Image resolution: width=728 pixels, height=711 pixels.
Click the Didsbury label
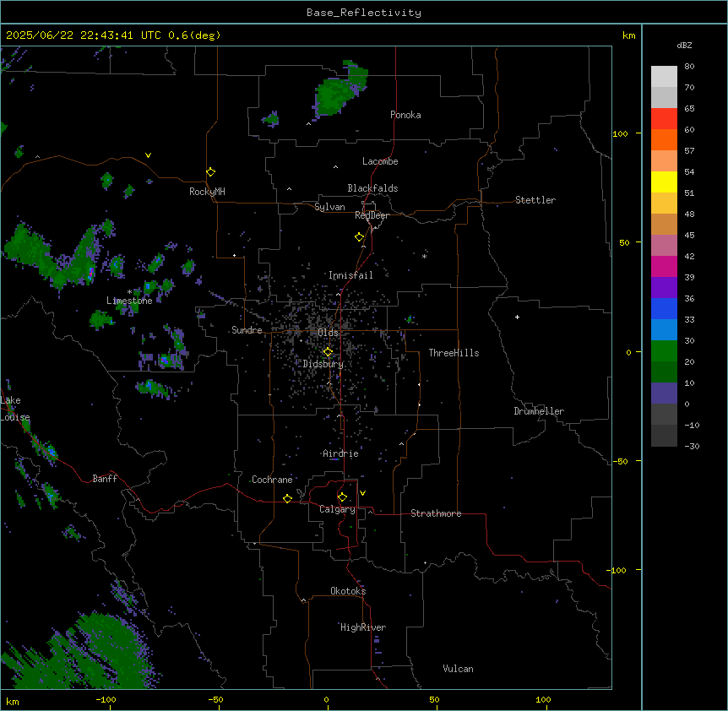pos(323,364)
